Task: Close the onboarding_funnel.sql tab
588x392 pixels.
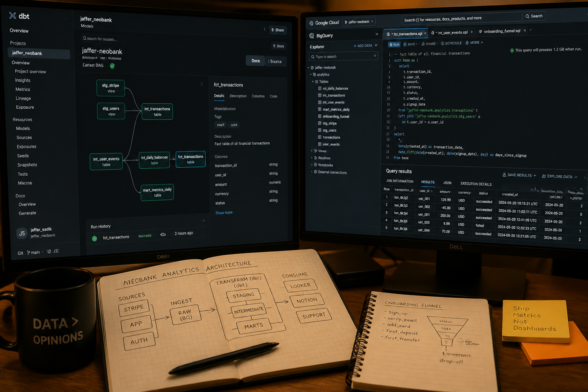Action: [x=525, y=31]
